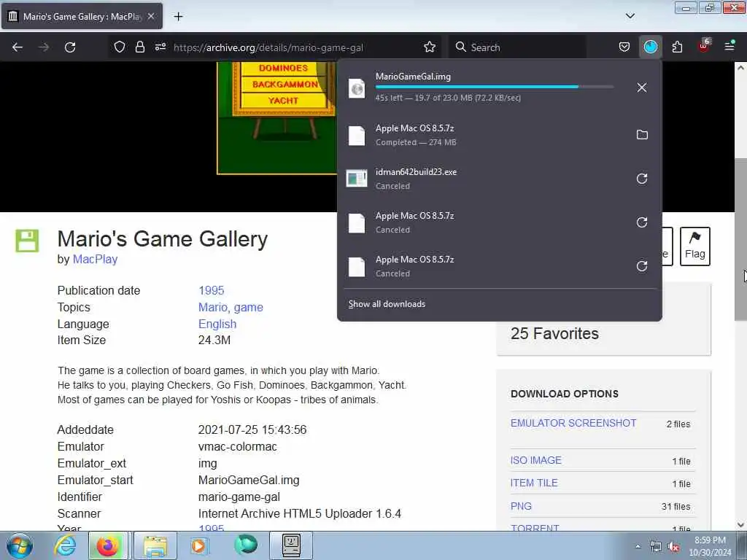Click scrollbar down arrow
The image size is (747, 560).
740,525
